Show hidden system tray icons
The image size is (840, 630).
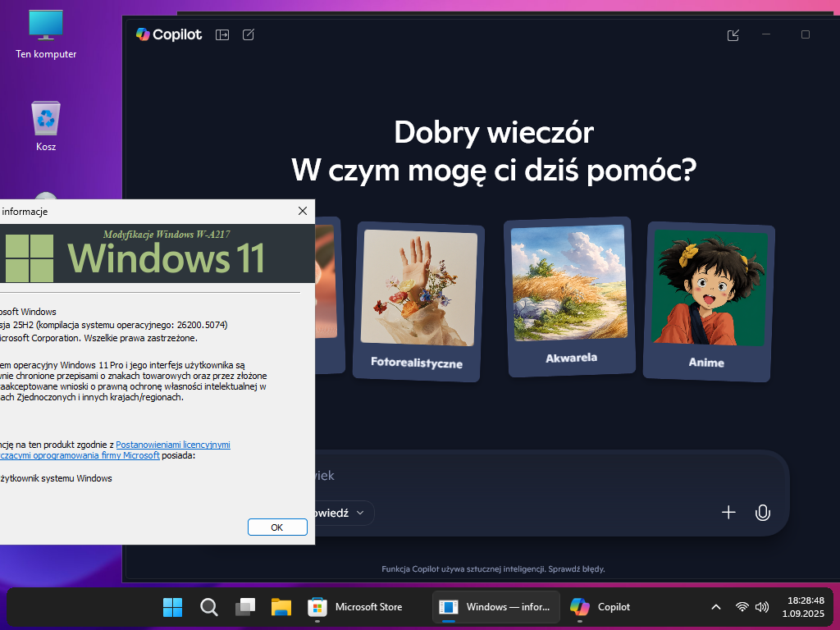(716, 607)
